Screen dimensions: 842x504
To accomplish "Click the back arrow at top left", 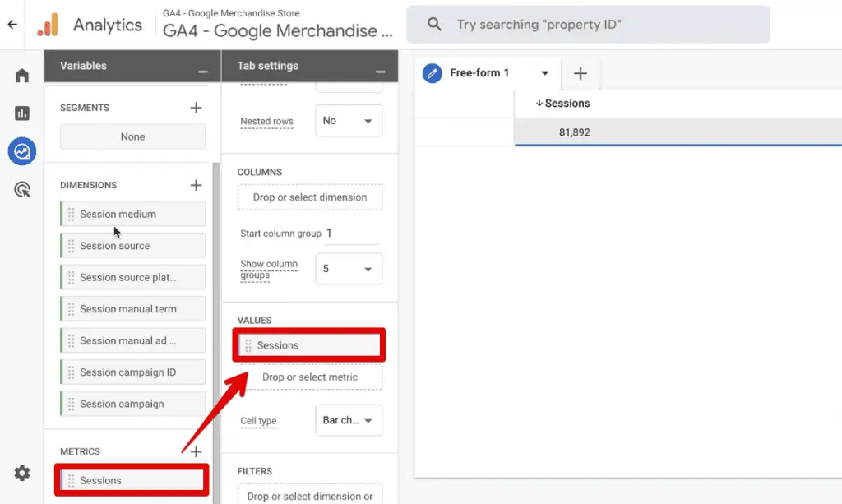I will click(x=12, y=24).
